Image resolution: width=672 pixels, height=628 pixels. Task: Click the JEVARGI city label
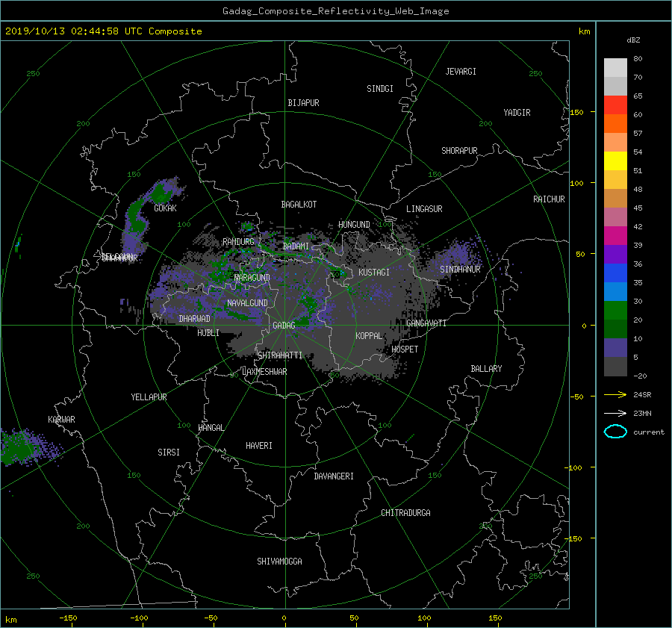click(461, 71)
